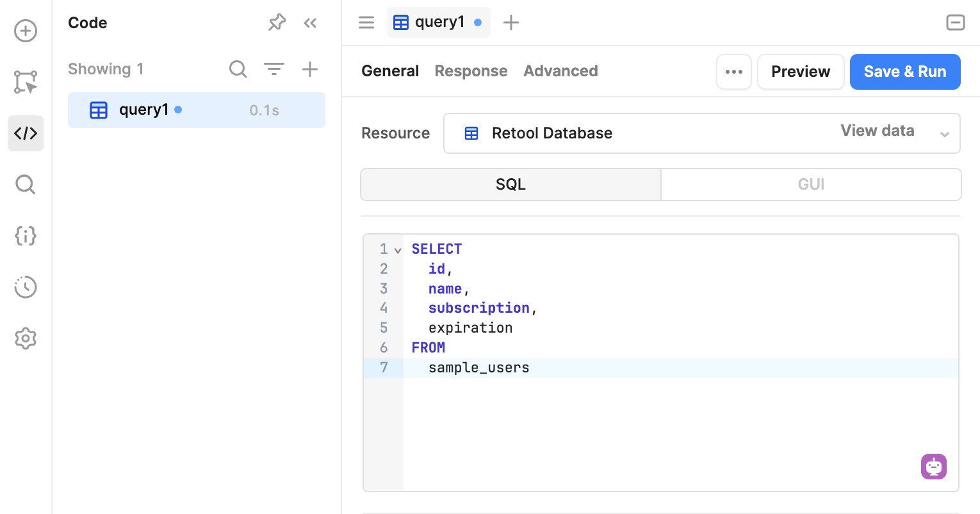The width and height of the screenshot is (980, 514).
Task: Open hamburger menu next to query1 tab
Action: (366, 23)
